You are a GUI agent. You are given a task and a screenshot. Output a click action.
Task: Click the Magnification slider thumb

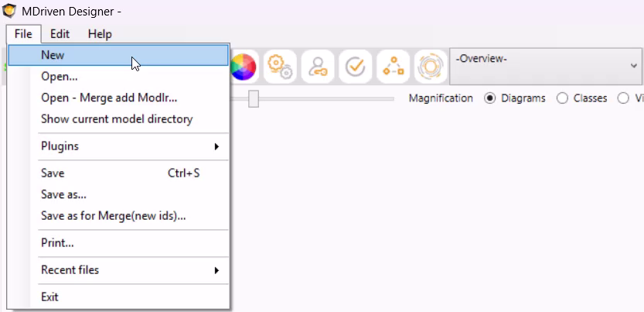254,98
